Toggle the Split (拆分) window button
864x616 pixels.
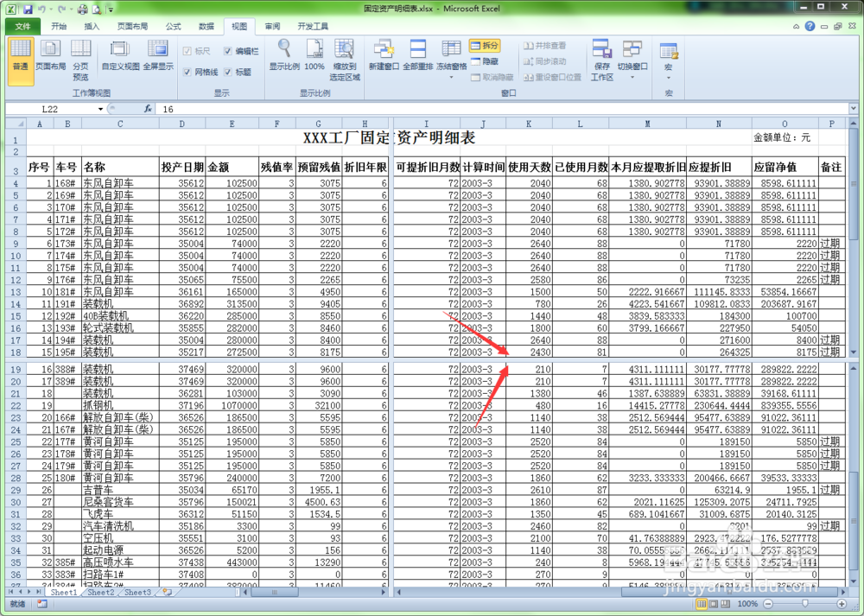[485, 45]
